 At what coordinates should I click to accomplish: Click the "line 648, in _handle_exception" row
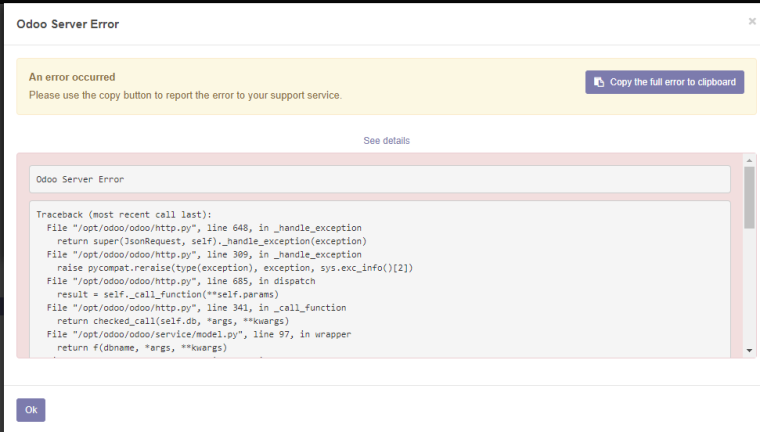click(x=204, y=228)
